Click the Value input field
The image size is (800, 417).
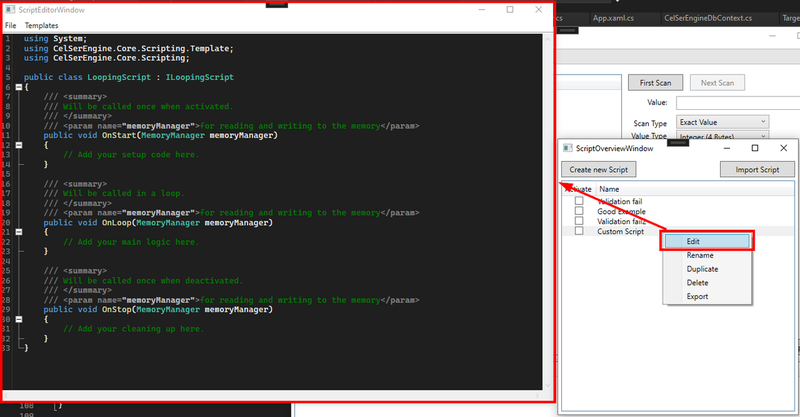click(738, 103)
